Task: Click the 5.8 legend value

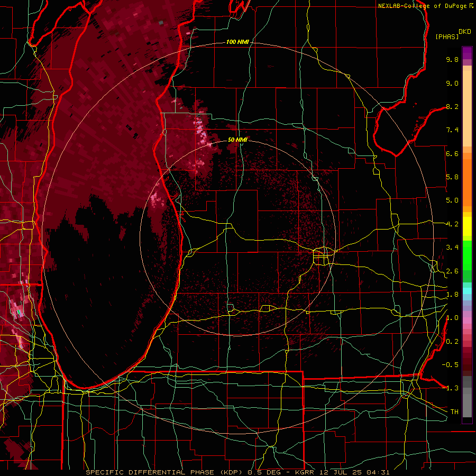Action: [452, 177]
